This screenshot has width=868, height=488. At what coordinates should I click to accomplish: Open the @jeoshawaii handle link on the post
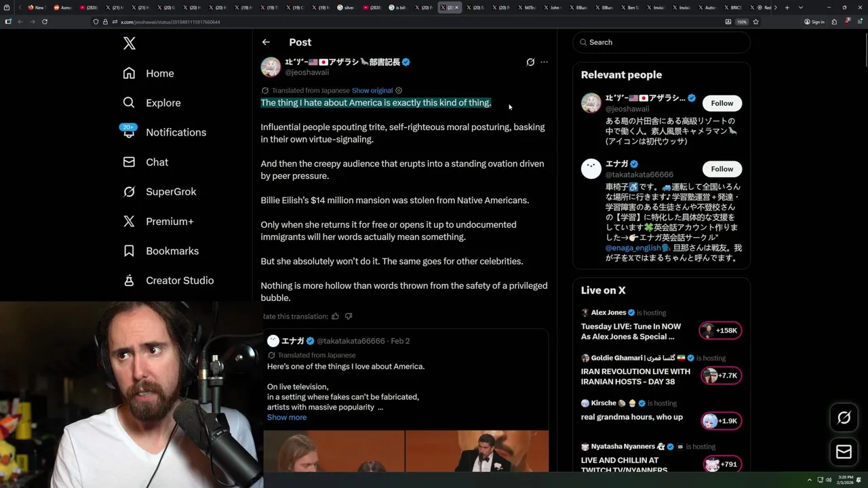coord(307,73)
